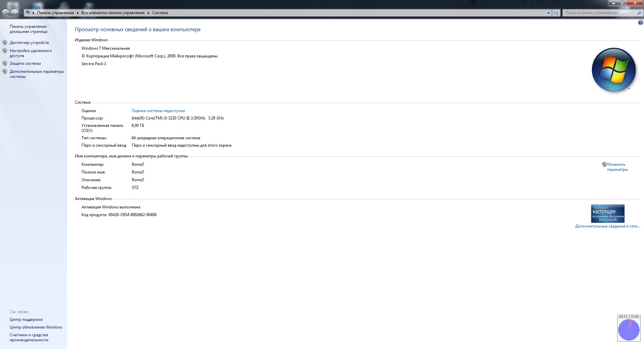Open 'Все элементы панели управления' breadcrumb
The height and width of the screenshot is (349, 644).
[113, 13]
